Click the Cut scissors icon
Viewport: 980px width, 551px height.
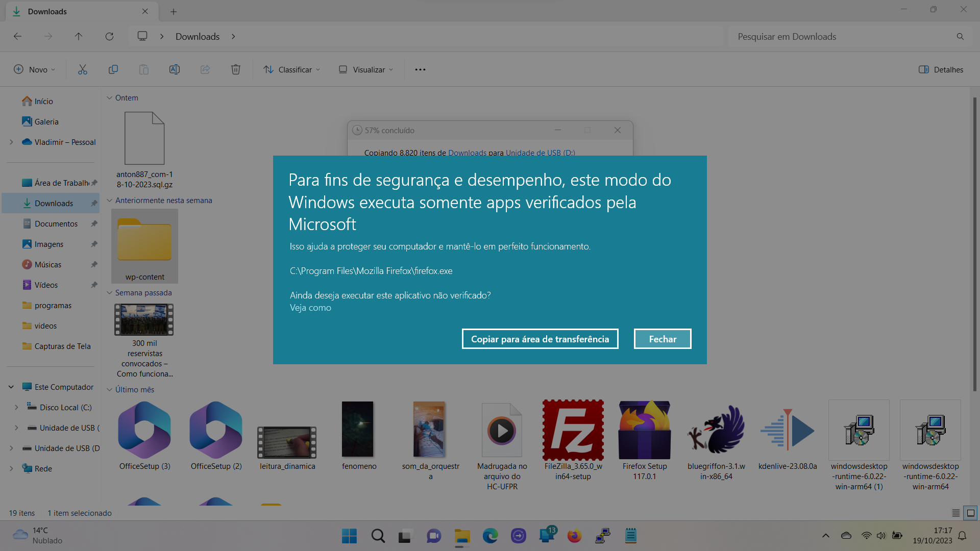(82, 69)
